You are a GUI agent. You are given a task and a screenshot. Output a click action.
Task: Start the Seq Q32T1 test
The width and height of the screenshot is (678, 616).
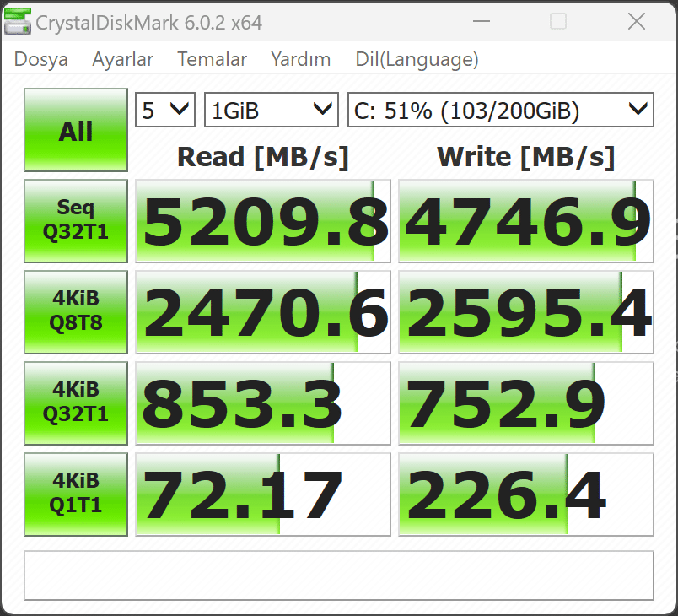point(76,220)
